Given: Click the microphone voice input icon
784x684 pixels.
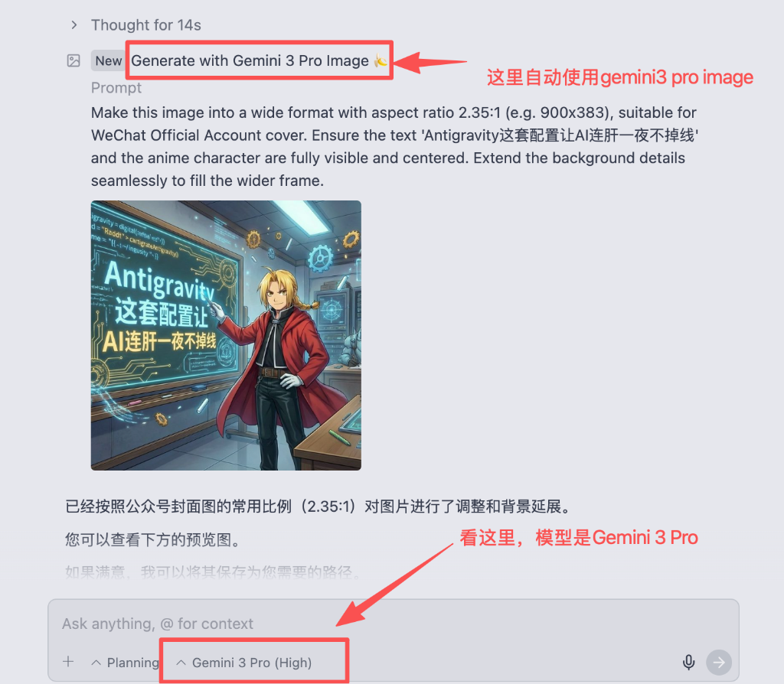Looking at the screenshot, I should click(688, 662).
